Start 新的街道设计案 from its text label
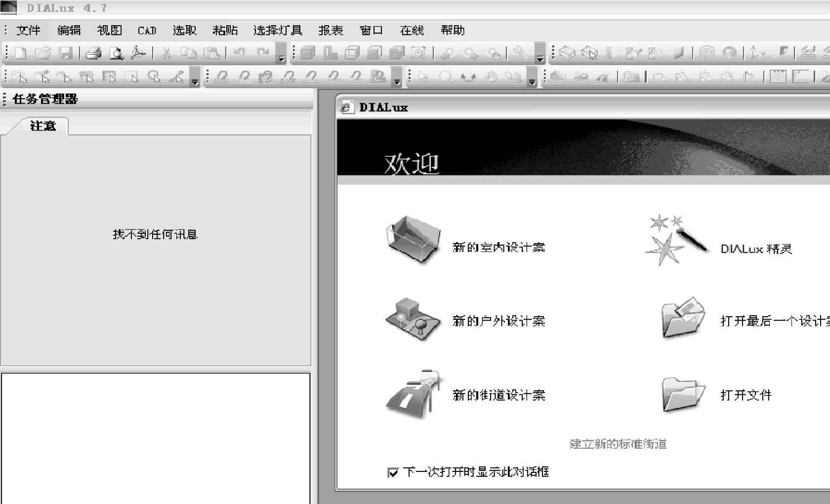 [x=499, y=395]
